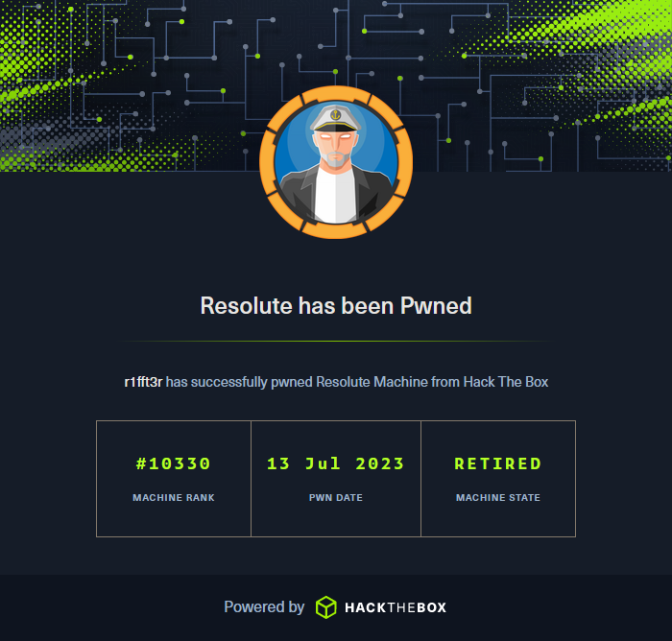Click the RETIRED machine state value
The image size is (672, 641).
click(498, 463)
